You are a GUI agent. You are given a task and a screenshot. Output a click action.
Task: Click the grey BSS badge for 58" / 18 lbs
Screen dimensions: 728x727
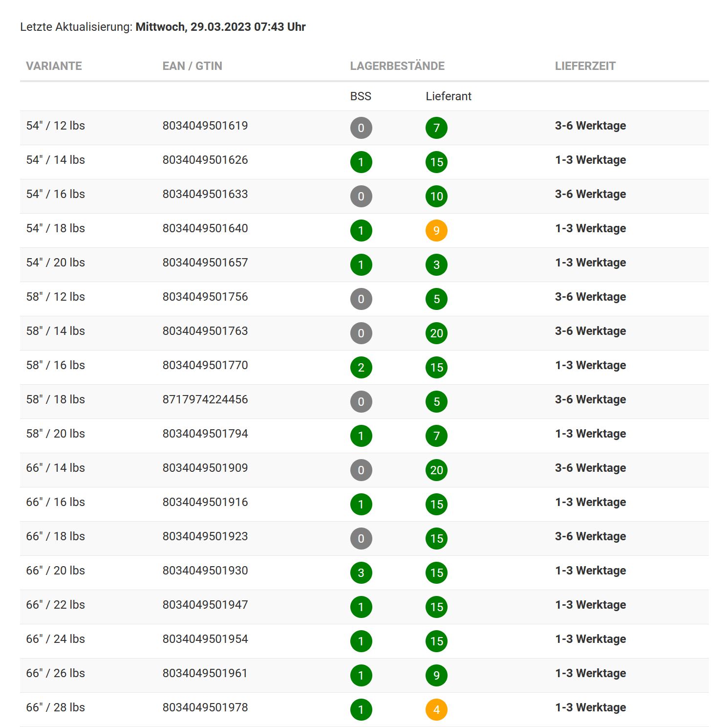361,401
